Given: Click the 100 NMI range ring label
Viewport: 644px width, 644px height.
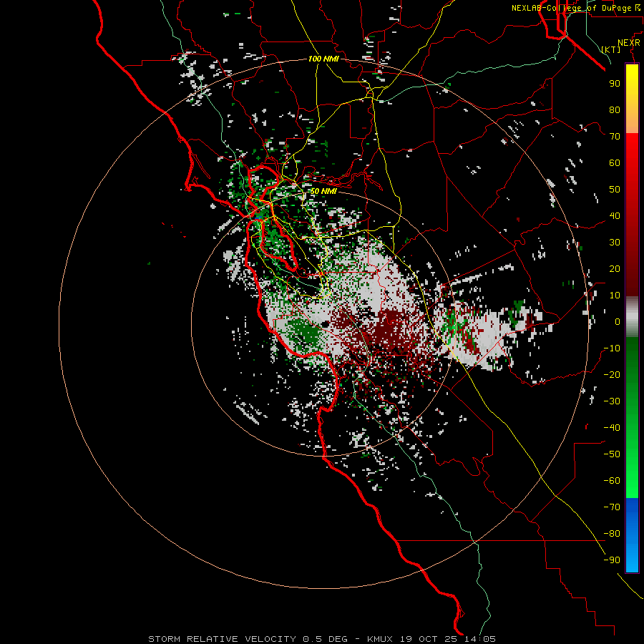Looking at the screenshot, I should click(323, 59).
